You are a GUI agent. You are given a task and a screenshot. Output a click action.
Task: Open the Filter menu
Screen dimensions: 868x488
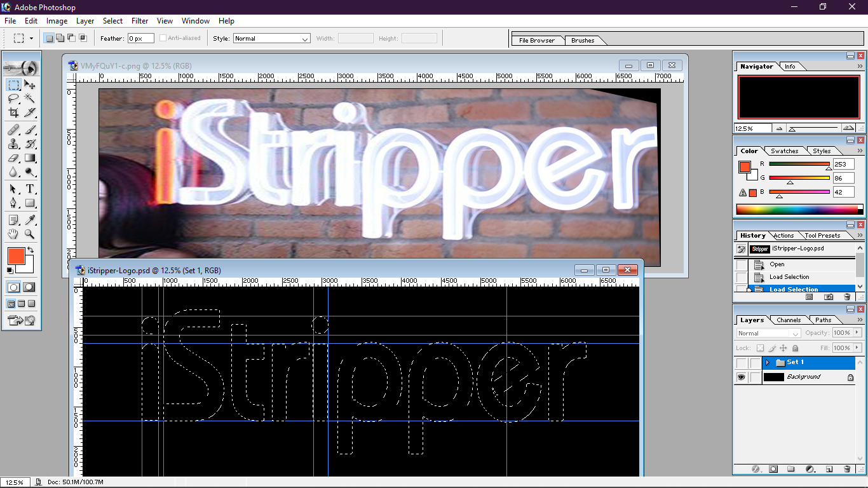140,21
